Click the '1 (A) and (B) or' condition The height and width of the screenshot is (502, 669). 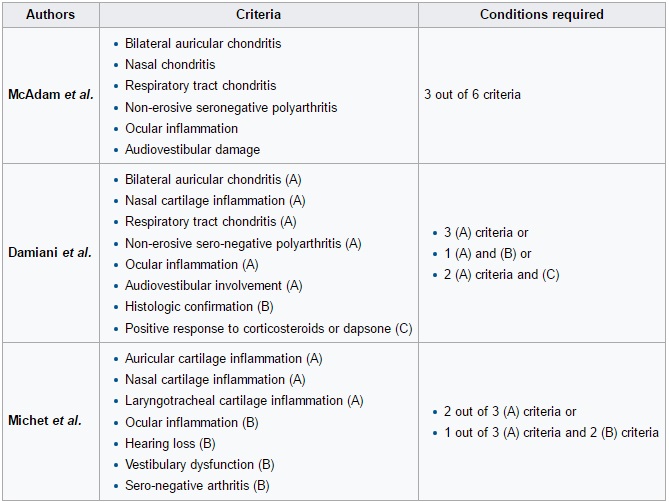(x=487, y=254)
